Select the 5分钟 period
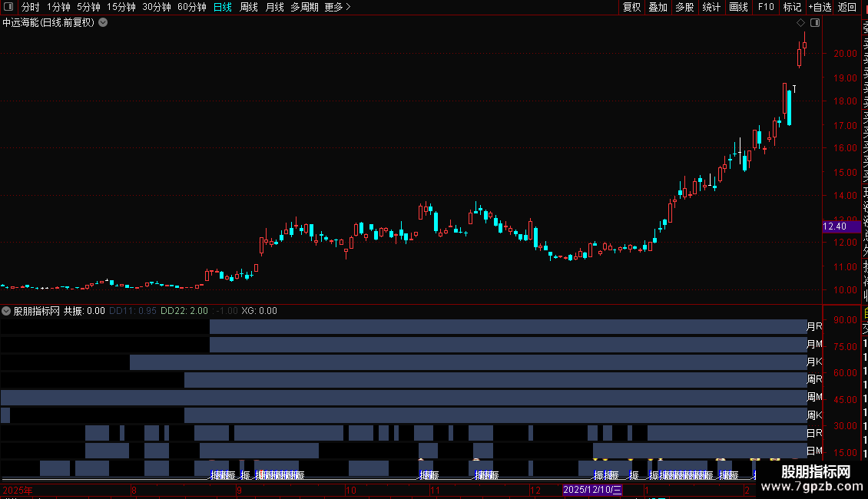Viewport: 868px width, 499px height. pos(88,7)
